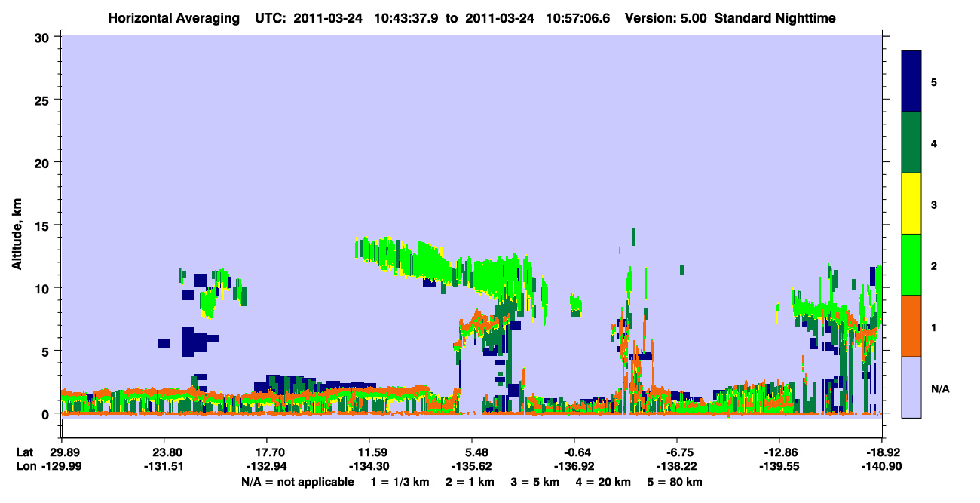The height and width of the screenshot is (503, 980).
Task: Click the longitude value -134.30
Action: coord(369,466)
